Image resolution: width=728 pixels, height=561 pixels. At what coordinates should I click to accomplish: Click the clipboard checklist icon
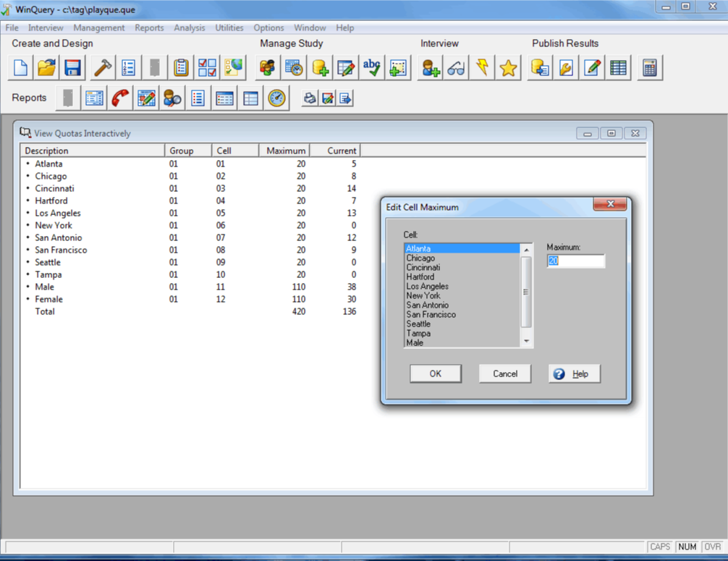181,68
